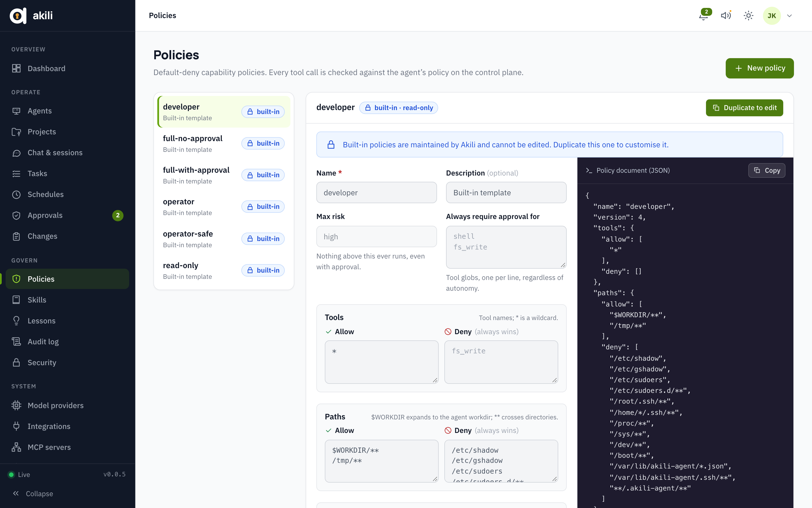
Task: Click the Paths Allow textarea
Action: pyautogui.click(x=381, y=461)
